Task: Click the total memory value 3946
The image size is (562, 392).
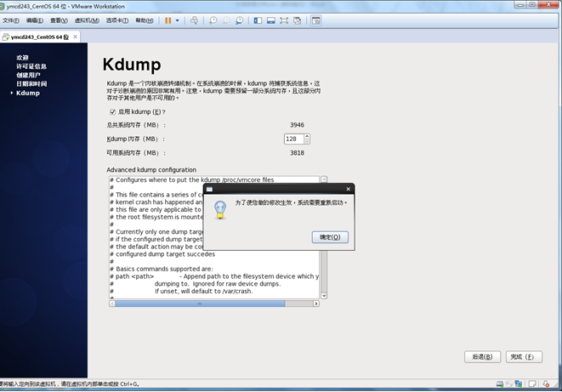Action: coord(297,125)
